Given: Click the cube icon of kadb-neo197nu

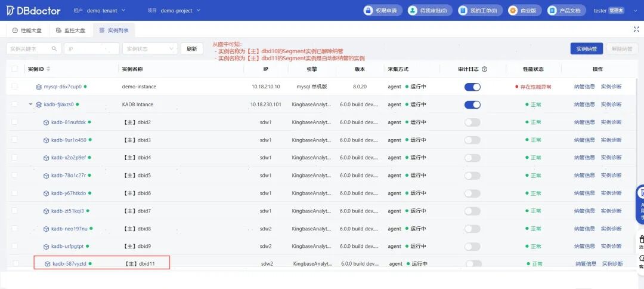Looking at the screenshot, I should pos(46,229).
